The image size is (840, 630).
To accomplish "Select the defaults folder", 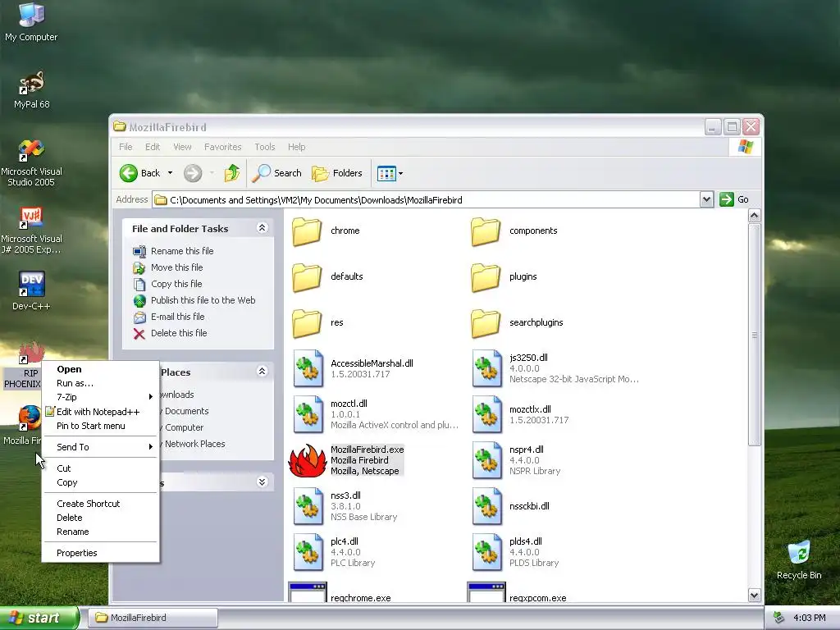I will pyautogui.click(x=328, y=277).
